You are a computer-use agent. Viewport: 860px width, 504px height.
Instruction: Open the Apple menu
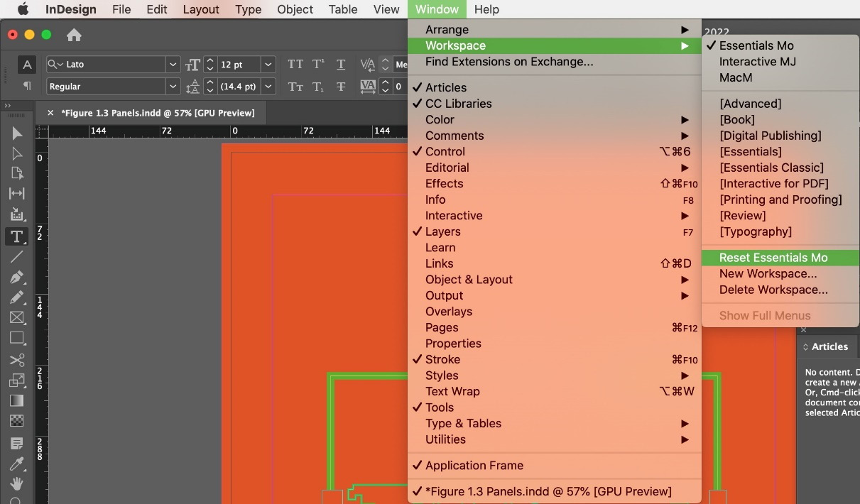coord(22,9)
